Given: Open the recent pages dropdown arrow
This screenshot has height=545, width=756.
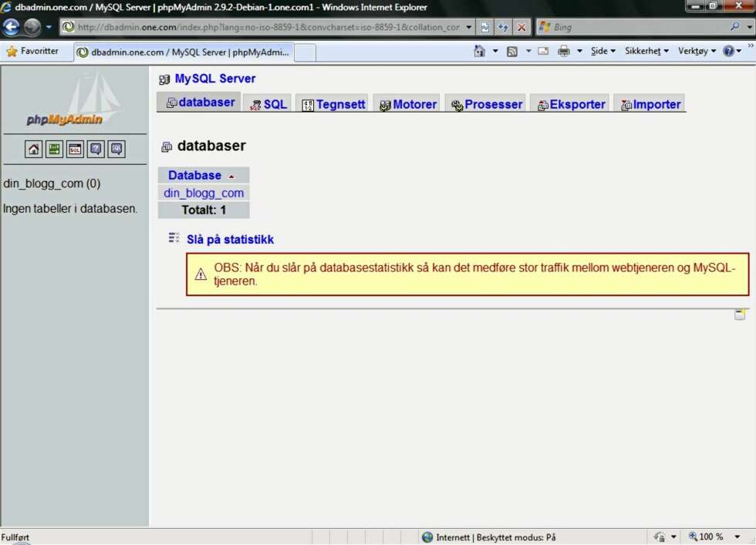Looking at the screenshot, I should [49, 27].
